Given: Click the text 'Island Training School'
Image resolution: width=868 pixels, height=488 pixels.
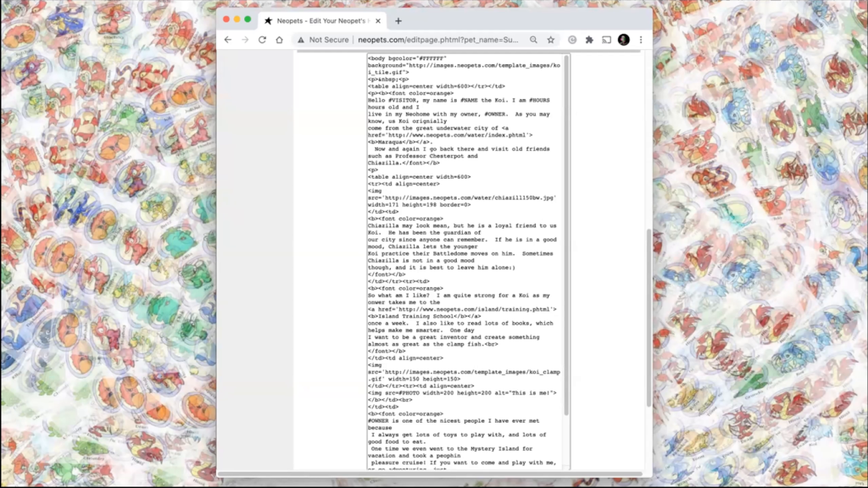Looking at the screenshot, I should click(x=416, y=317).
